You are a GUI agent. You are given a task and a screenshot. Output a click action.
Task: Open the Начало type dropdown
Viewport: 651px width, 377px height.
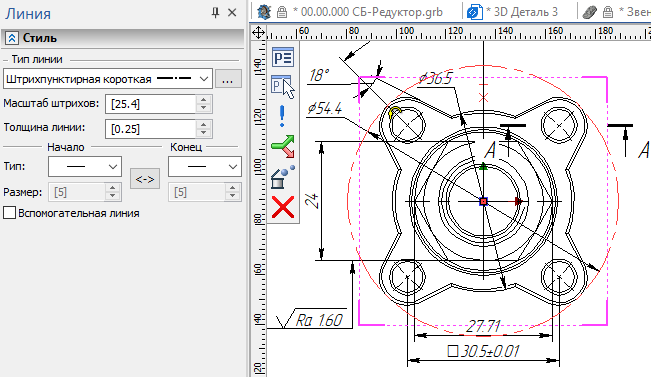85,166
